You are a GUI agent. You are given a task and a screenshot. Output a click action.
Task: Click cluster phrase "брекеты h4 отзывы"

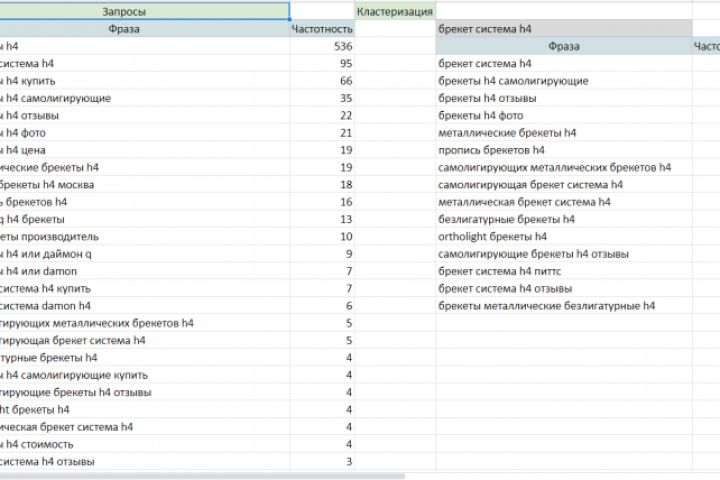[564, 98]
